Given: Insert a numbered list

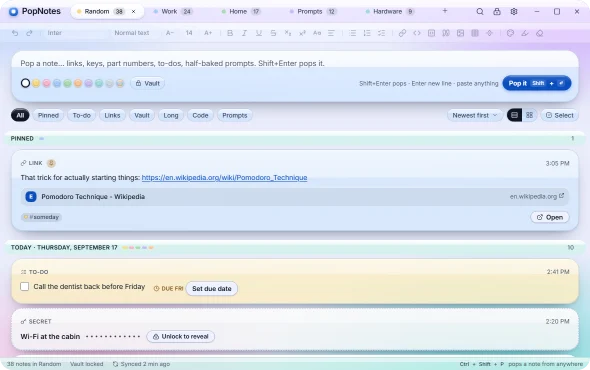Looking at the screenshot, I should coord(367,33).
